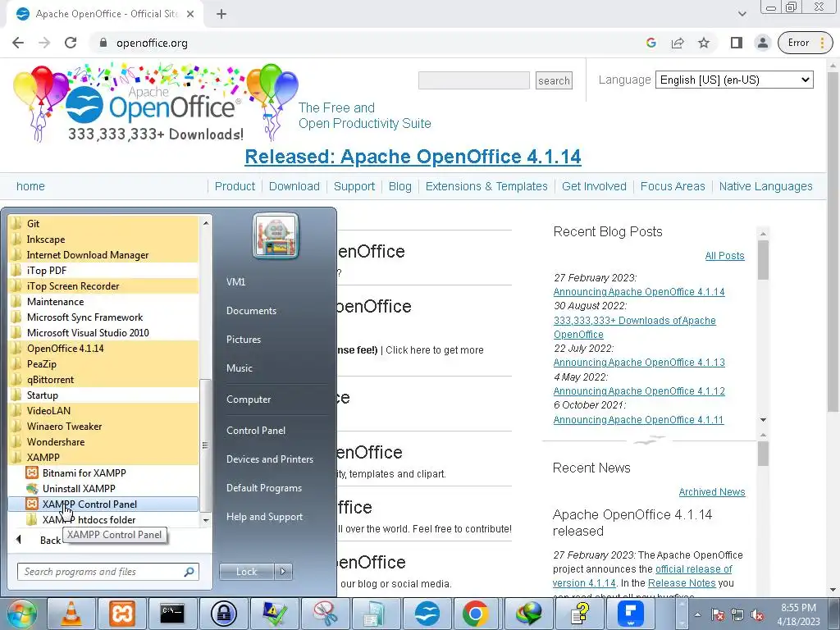Click Search programs and files field
The image size is (840, 630).
tap(107, 572)
